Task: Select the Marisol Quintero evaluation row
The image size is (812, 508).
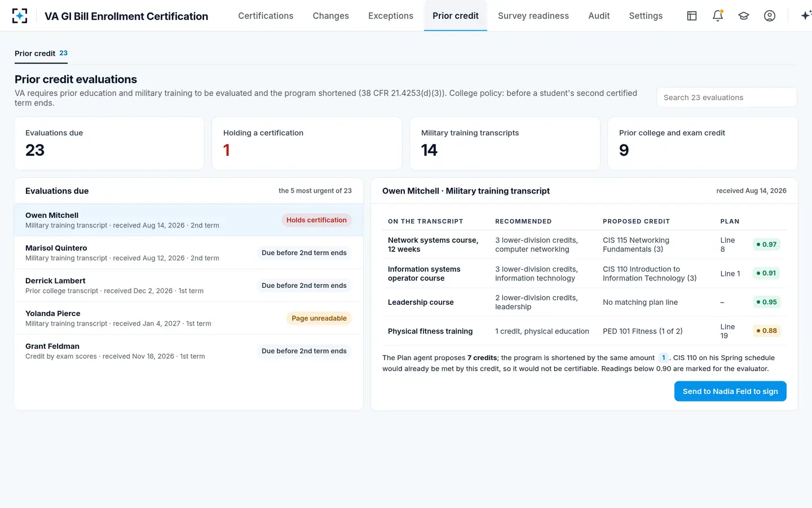Action: pos(188,253)
